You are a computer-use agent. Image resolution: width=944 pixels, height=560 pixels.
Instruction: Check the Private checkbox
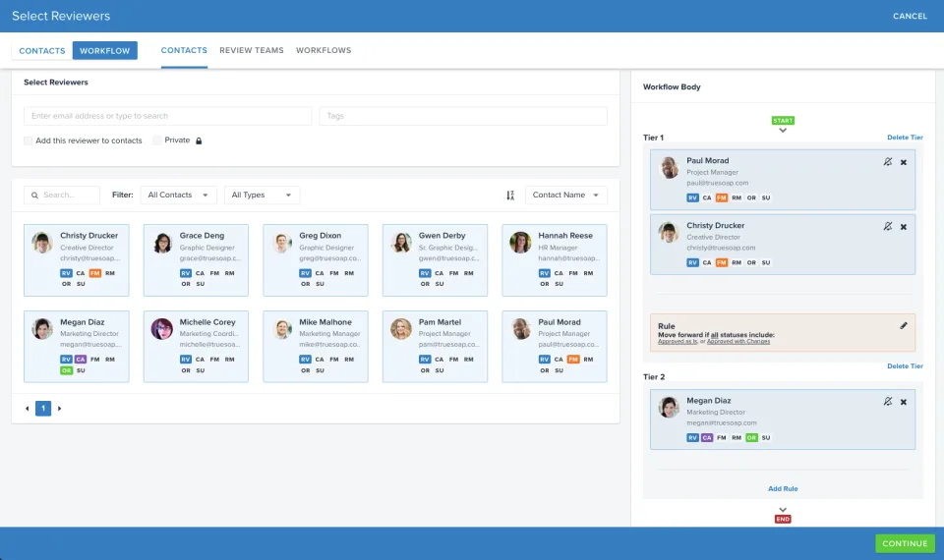pos(157,140)
